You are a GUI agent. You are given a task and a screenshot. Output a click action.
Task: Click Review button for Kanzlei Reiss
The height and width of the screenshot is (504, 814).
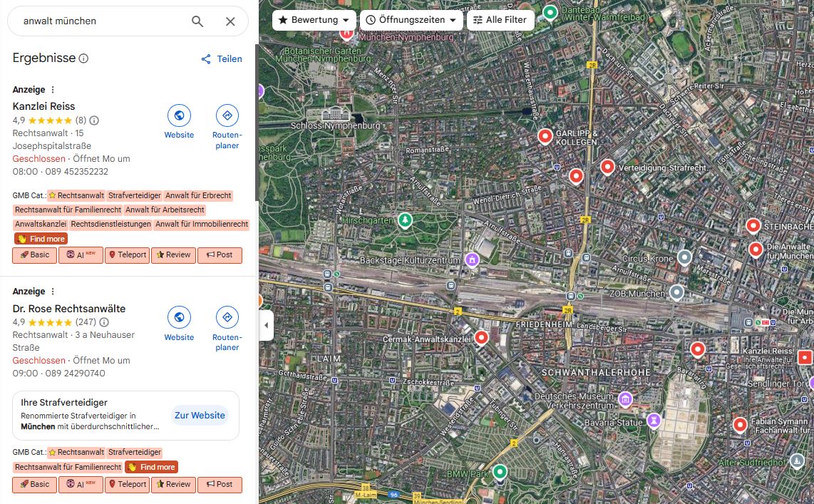pyautogui.click(x=173, y=255)
